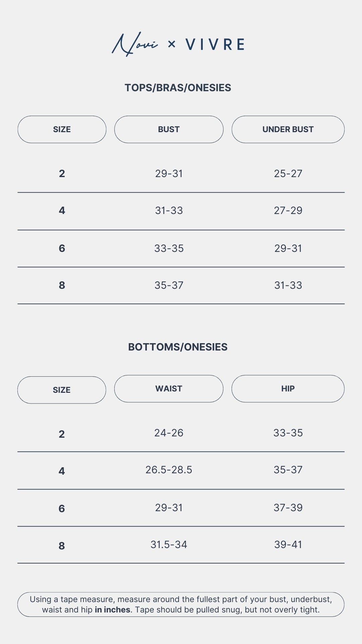Image resolution: width=362 pixels, height=644 pixels.
Task: Click the WAIST column header pill
Action: tap(169, 389)
